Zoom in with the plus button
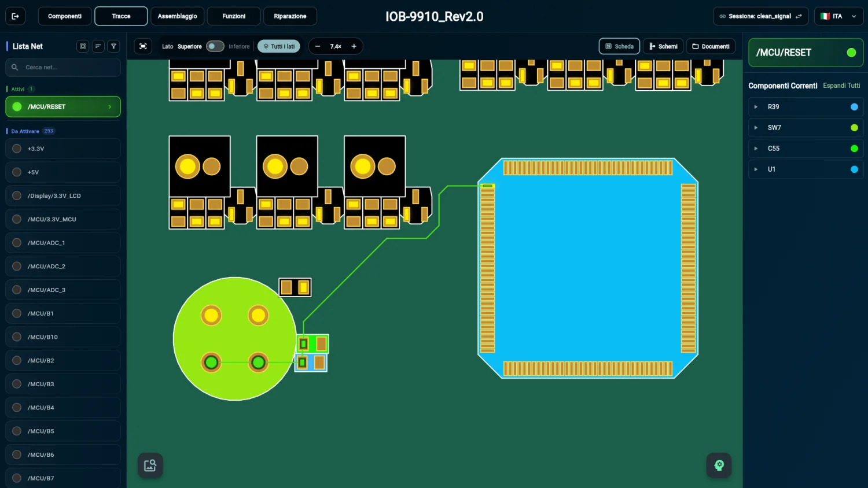868x488 pixels. [x=354, y=46]
